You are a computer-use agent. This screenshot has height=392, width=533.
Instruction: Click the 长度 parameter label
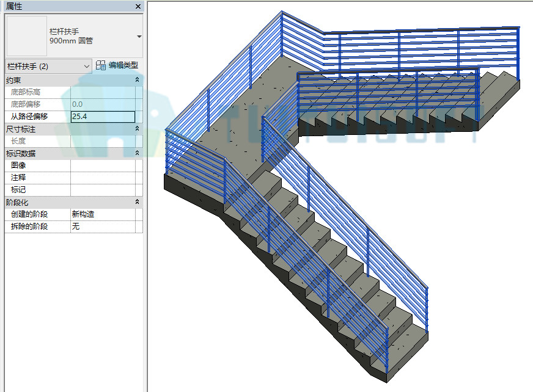coord(18,141)
